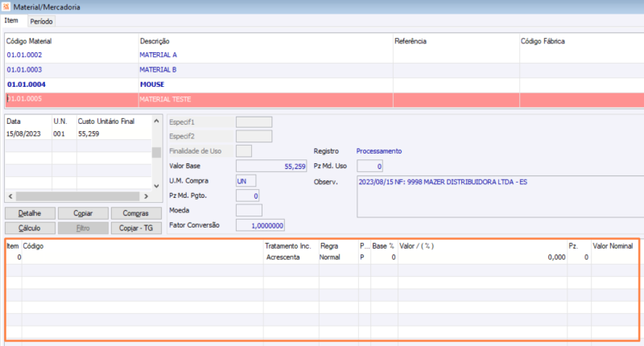Click the Regra column header
This screenshot has width=644, height=346.
point(329,246)
